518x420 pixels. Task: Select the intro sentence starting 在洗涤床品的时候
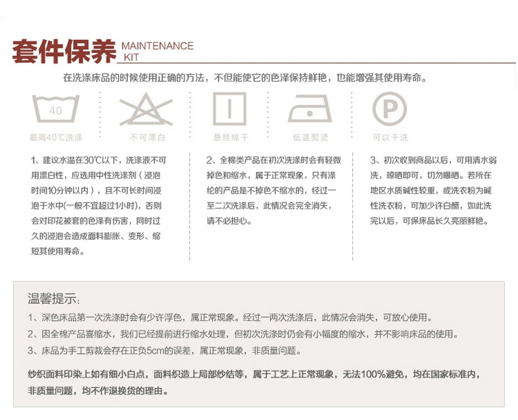pyautogui.click(x=246, y=78)
